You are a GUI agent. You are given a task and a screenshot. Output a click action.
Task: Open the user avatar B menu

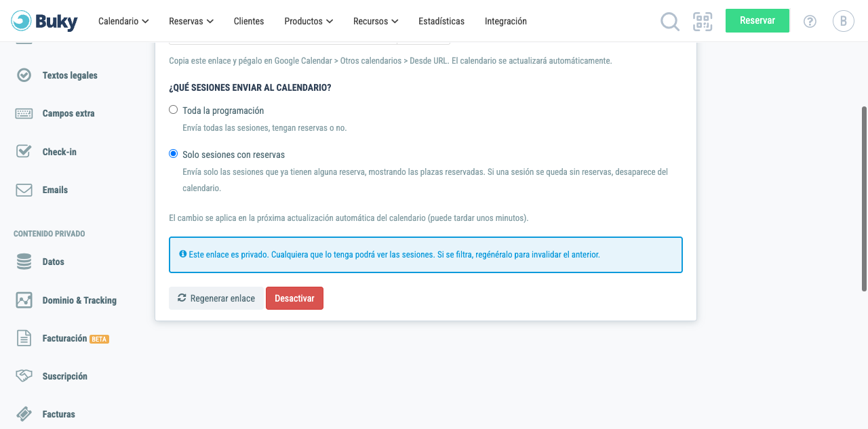(844, 21)
